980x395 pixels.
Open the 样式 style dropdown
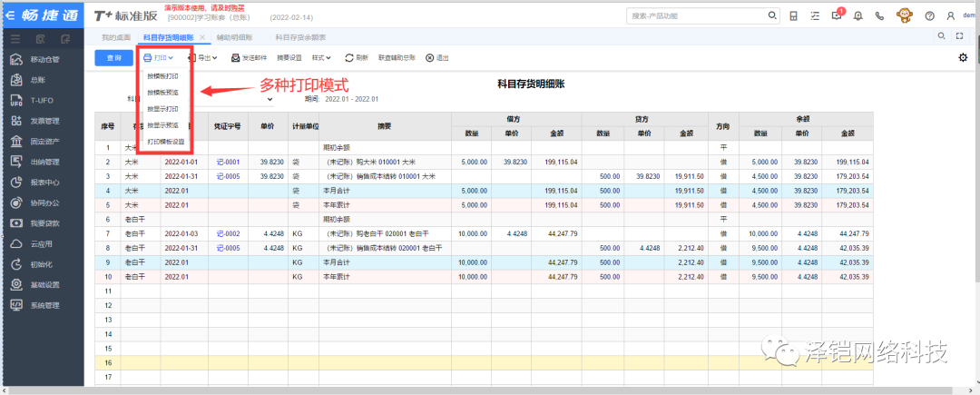321,57
